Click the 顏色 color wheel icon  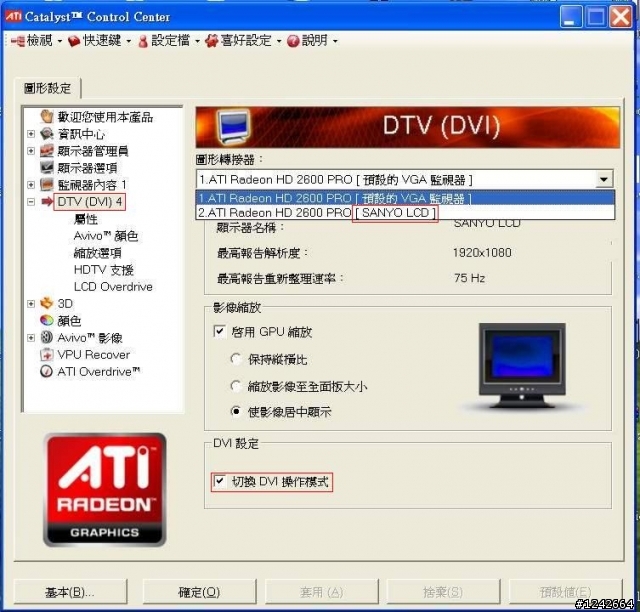[47, 320]
